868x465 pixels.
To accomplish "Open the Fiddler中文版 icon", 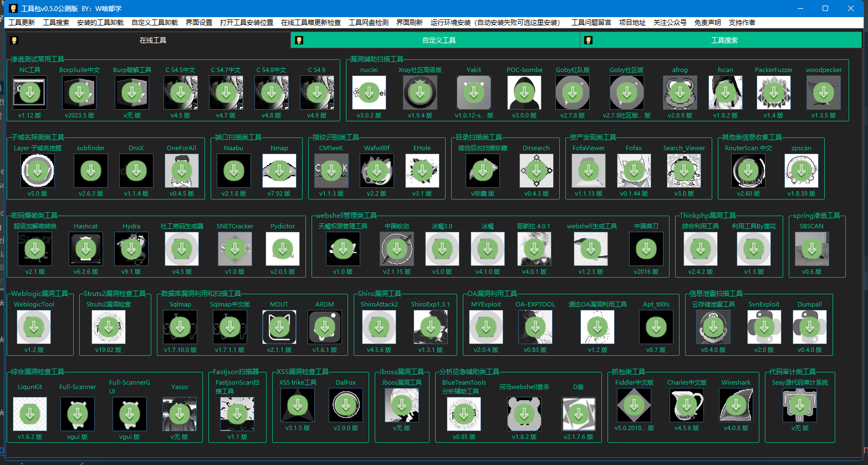I will (634, 405).
